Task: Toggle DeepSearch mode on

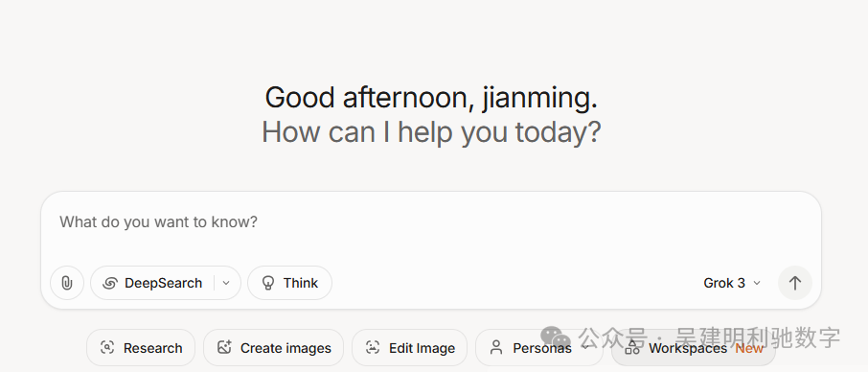Action: pos(152,283)
